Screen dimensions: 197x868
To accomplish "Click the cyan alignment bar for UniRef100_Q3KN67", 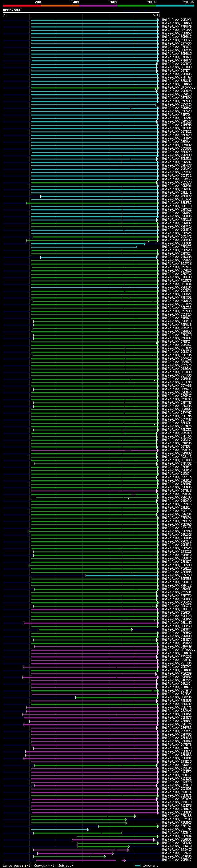I will tap(94, 34).
